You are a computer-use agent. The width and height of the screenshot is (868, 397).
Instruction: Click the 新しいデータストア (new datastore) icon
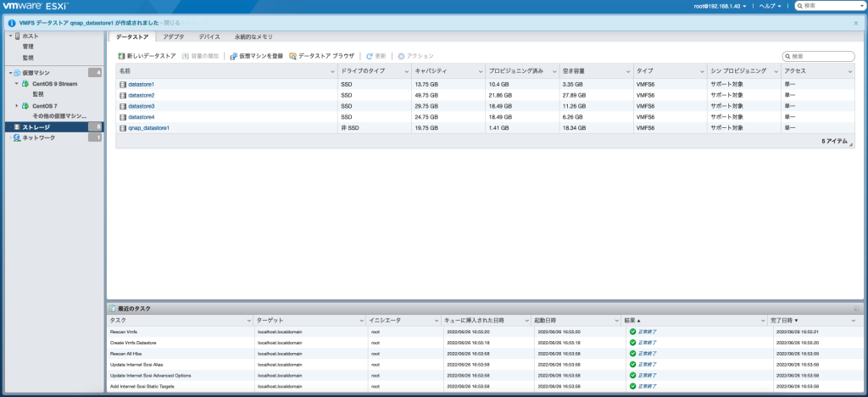(122, 56)
